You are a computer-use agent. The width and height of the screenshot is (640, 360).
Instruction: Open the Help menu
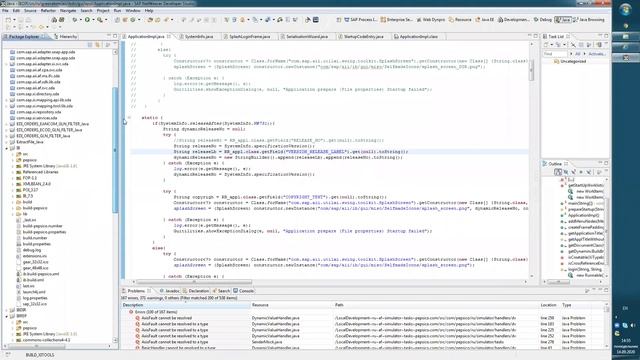pyautogui.click(x=149, y=11)
